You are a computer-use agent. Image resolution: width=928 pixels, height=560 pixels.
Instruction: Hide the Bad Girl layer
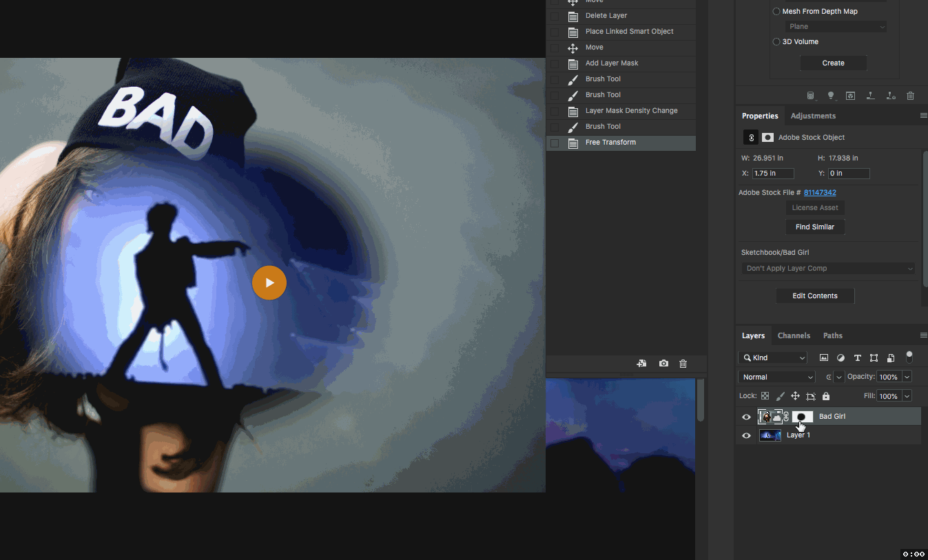pos(746,417)
